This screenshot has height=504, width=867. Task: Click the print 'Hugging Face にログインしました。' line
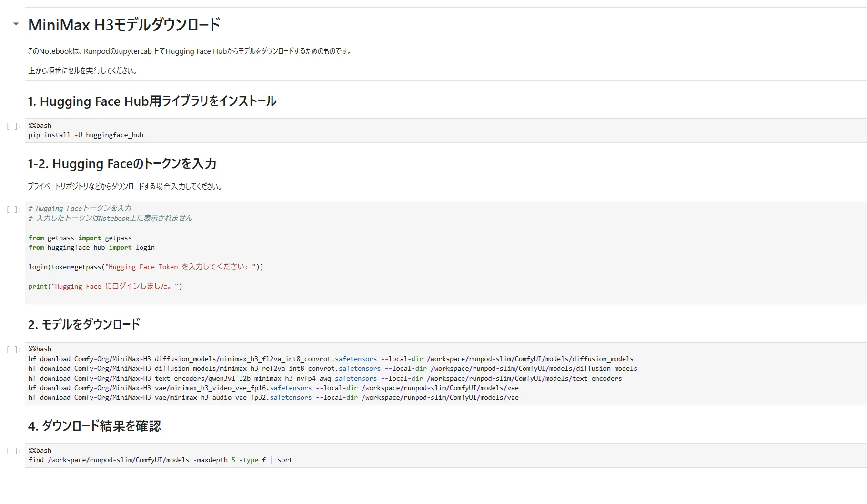[x=105, y=286]
